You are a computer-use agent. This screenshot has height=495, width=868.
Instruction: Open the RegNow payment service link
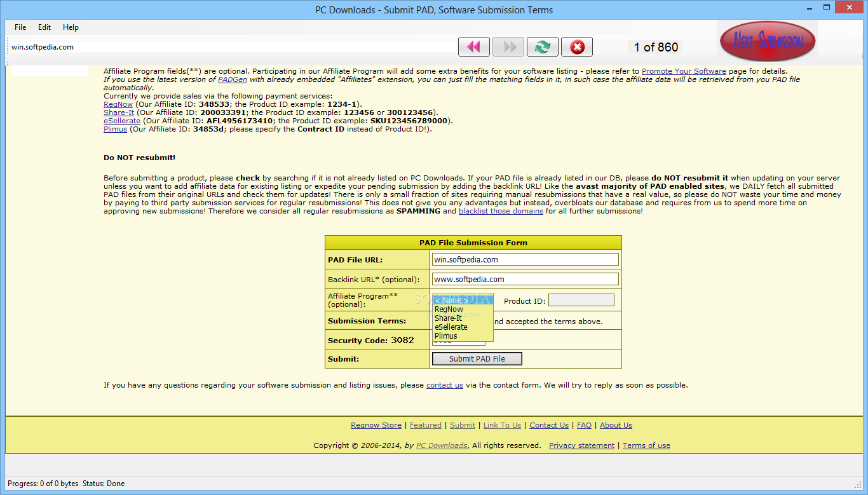pyautogui.click(x=118, y=104)
